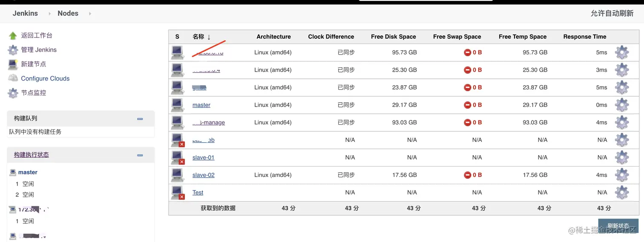This screenshot has height=242, width=644.
Task: Sort by Clock Difference column
Action: coord(331,37)
